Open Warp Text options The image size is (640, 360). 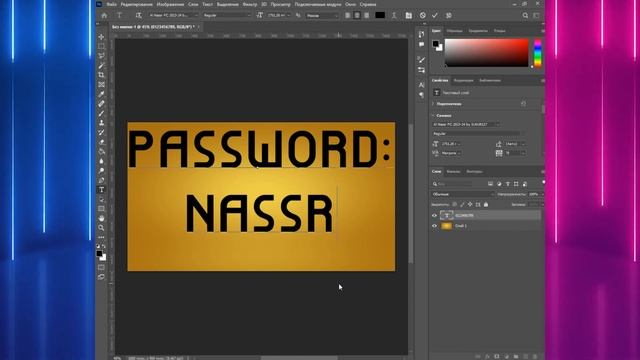394,15
